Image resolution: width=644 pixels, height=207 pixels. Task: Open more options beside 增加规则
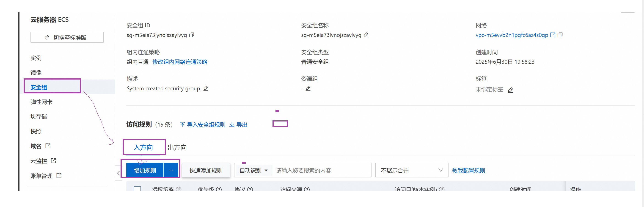tap(171, 170)
